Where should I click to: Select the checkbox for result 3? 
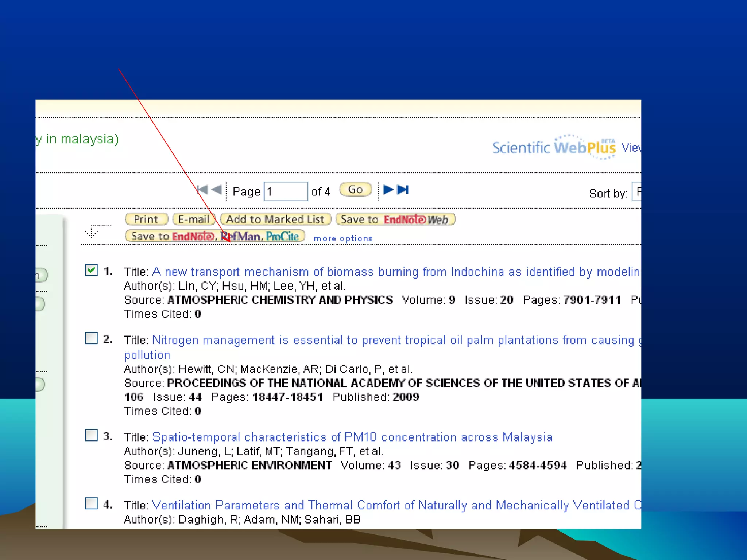pos(91,435)
